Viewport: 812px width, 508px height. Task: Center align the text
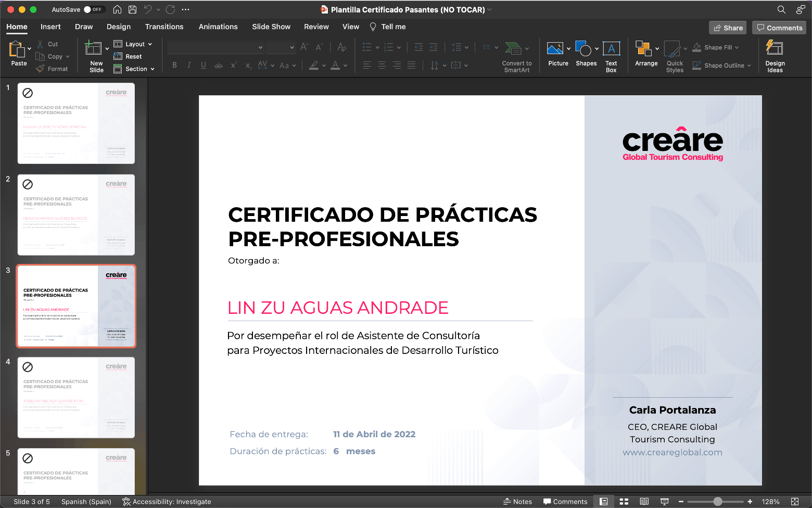pos(382,65)
